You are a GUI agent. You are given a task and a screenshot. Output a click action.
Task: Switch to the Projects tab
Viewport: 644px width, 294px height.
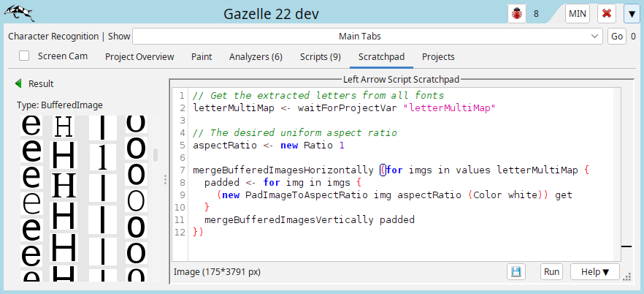pyautogui.click(x=438, y=56)
